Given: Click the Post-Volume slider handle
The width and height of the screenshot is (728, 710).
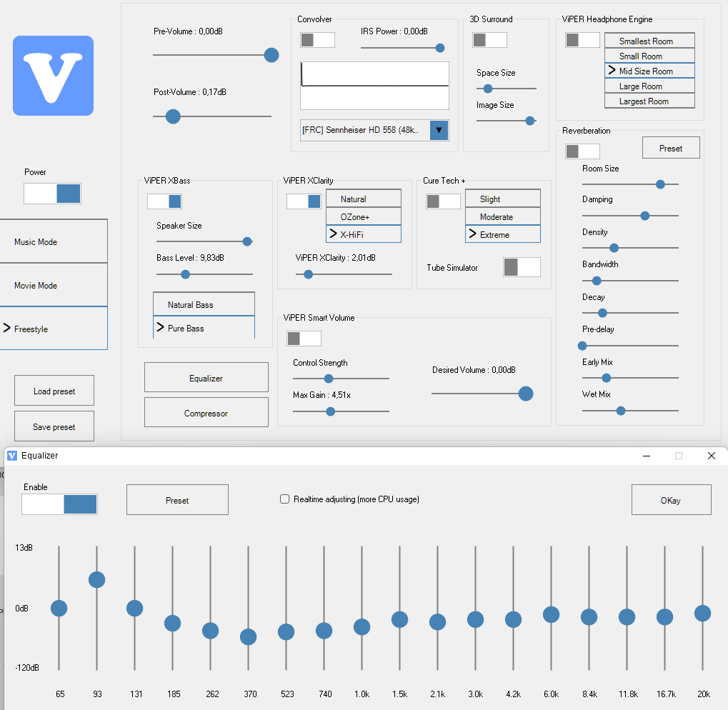Looking at the screenshot, I should tap(173, 116).
